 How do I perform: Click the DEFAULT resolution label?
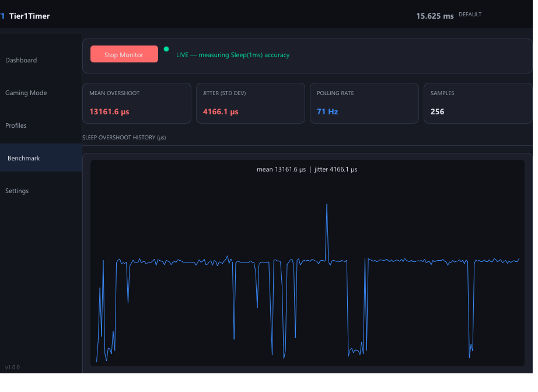pos(470,15)
